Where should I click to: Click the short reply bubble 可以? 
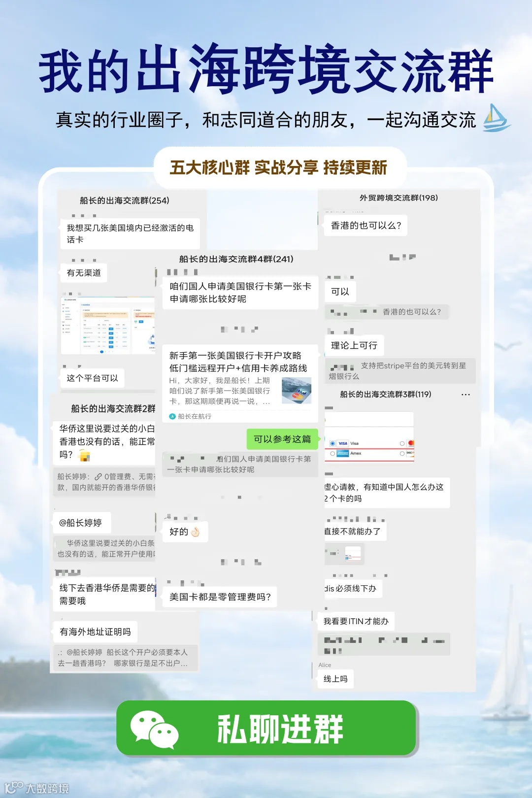pos(340,292)
